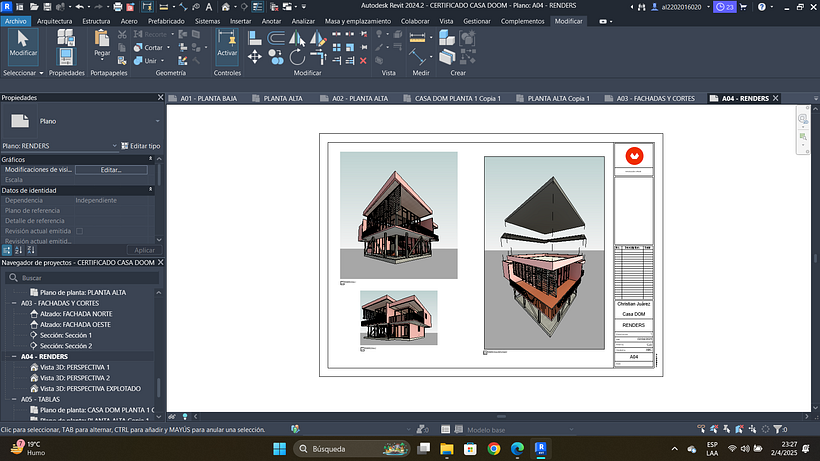Open the Archivo menu tab
This screenshot has height=461, width=820.
16,21
